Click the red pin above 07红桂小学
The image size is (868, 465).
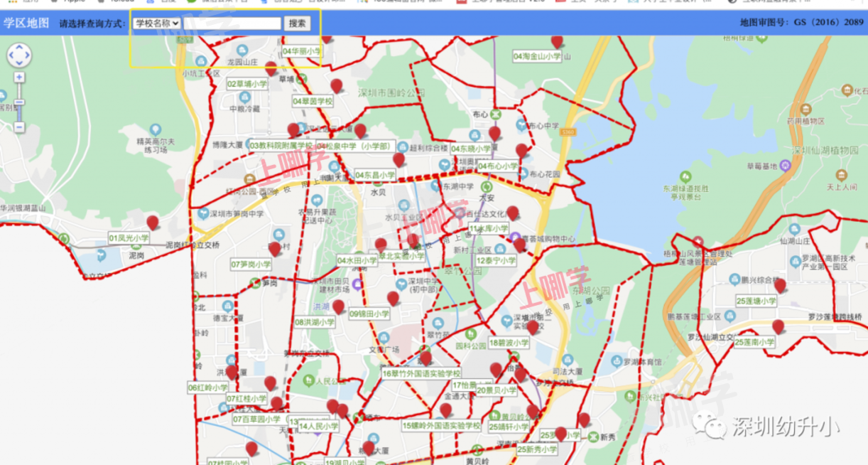pos(270,383)
